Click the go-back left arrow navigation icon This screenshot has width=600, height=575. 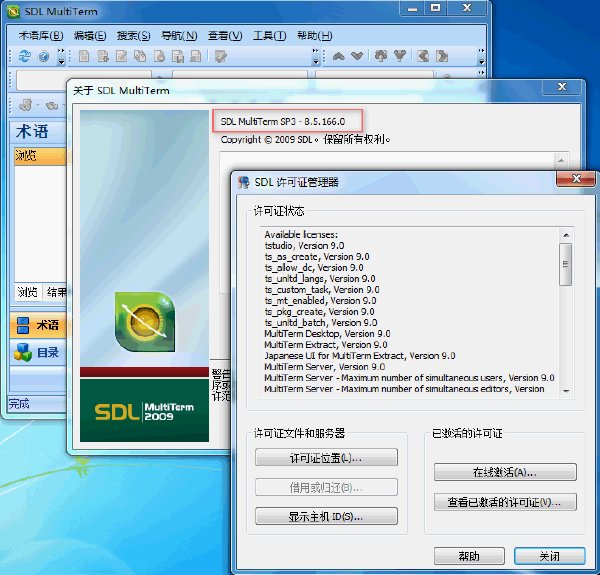(x=423, y=56)
